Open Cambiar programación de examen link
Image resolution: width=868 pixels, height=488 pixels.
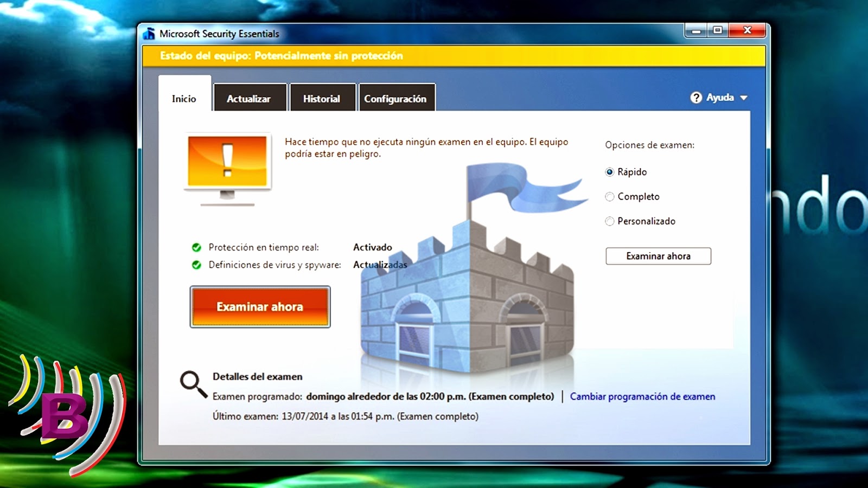pos(642,396)
